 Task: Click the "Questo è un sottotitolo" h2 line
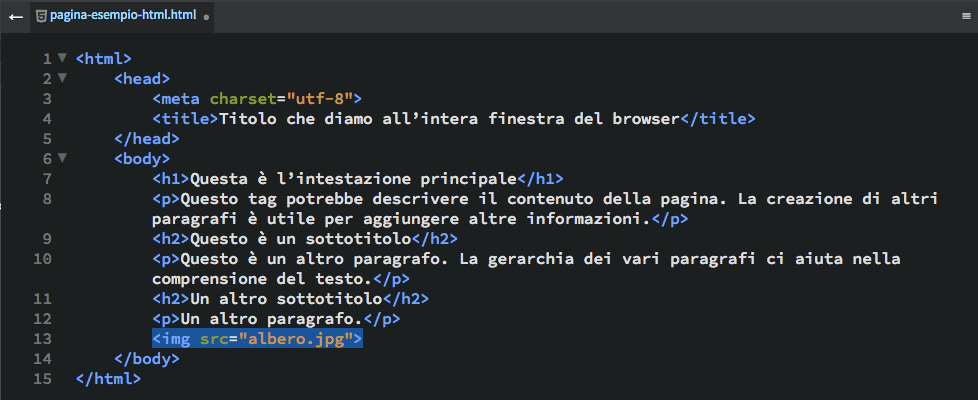pos(306,239)
